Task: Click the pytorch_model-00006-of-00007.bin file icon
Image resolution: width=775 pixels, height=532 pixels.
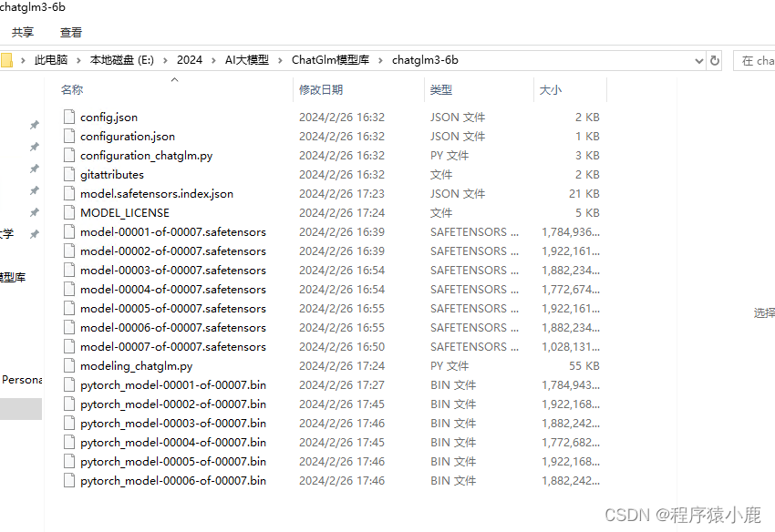Action: coord(69,481)
